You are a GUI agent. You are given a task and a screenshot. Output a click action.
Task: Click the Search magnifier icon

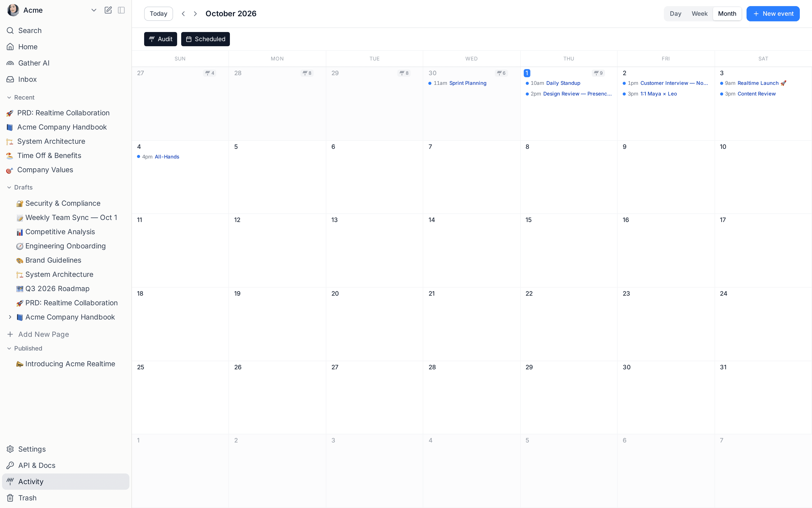point(10,30)
